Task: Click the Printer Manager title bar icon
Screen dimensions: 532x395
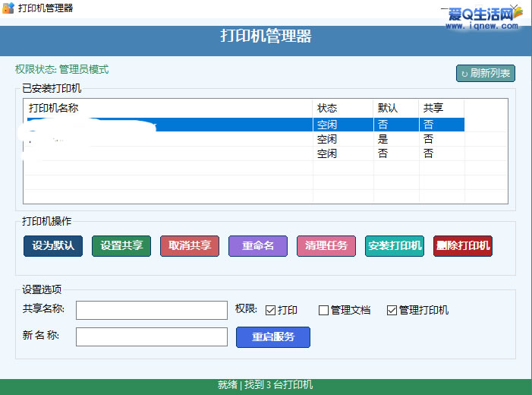Action: coord(8,8)
